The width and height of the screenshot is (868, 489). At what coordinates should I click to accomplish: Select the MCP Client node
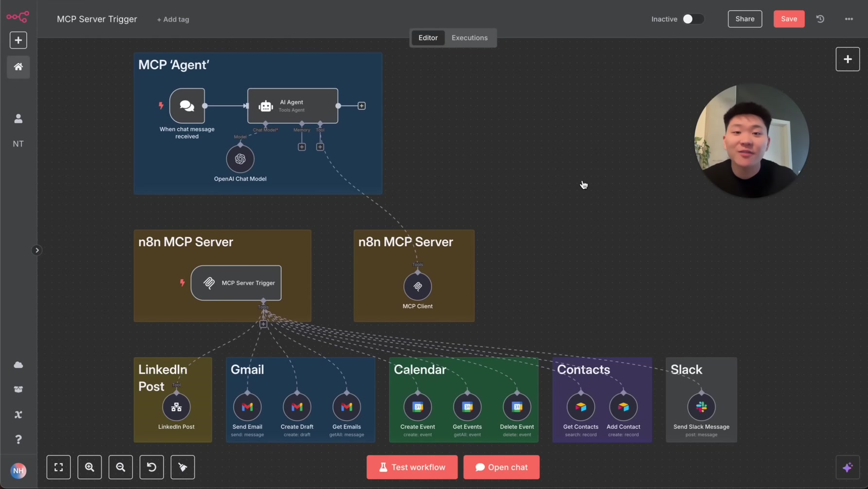click(x=417, y=287)
